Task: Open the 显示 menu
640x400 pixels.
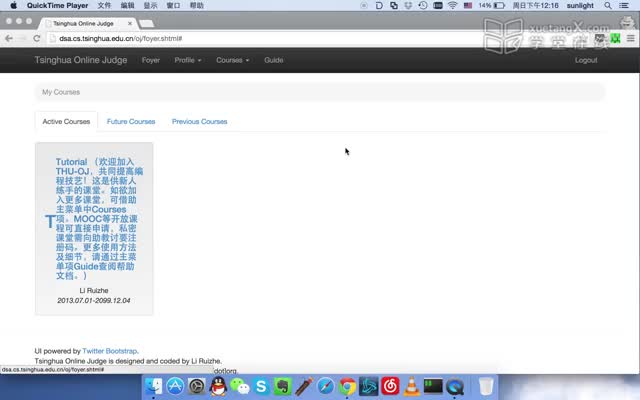Action: click(150, 5)
